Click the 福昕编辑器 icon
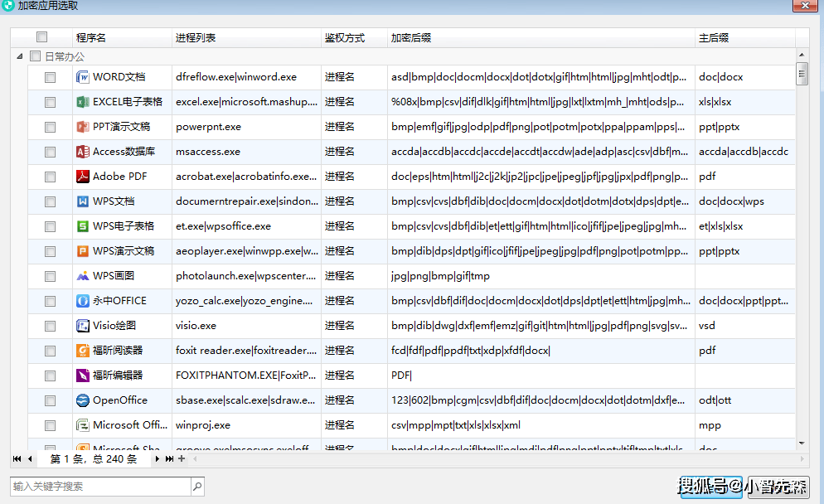The height and width of the screenshot is (504, 824). (x=83, y=376)
